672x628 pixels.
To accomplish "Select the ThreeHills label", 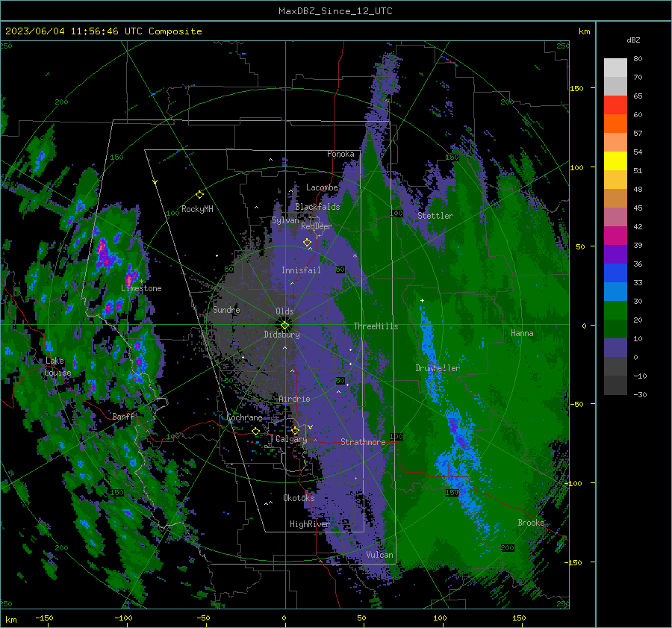I will pos(376,326).
